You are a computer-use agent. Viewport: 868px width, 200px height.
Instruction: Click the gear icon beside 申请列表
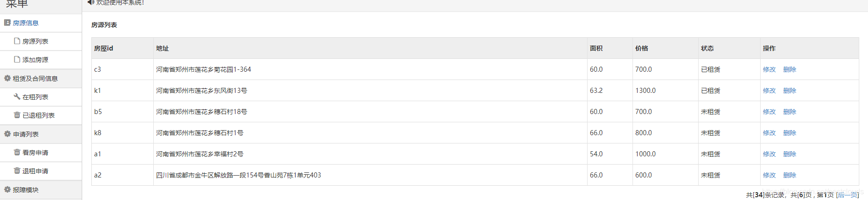coord(7,134)
